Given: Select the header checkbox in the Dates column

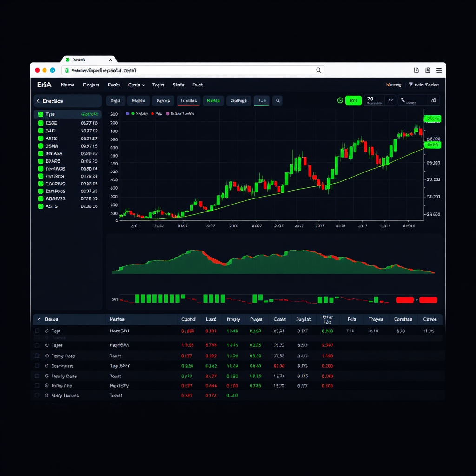Looking at the screenshot, I should coord(37,320).
